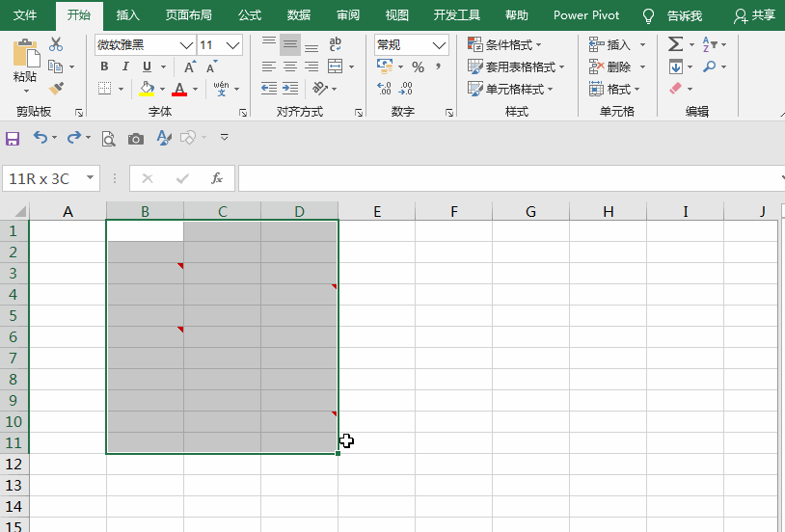
Task: Toggle Italic formatting
Action: (125, 66)
